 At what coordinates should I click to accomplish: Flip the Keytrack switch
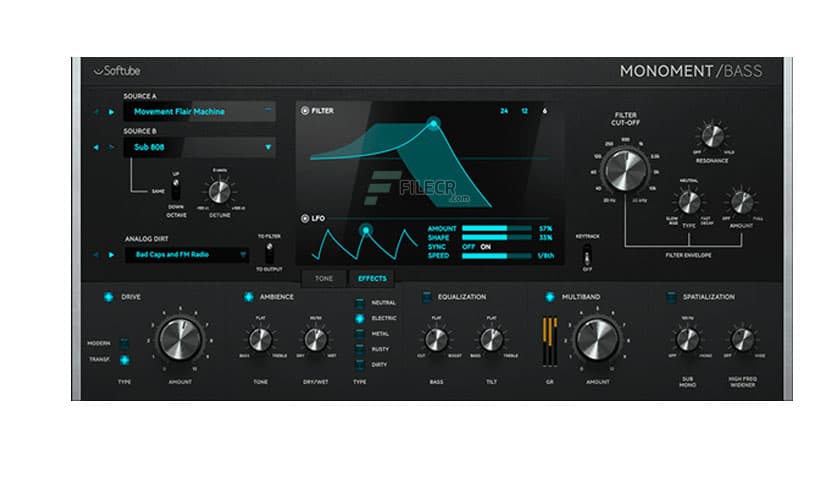point(587,254)
